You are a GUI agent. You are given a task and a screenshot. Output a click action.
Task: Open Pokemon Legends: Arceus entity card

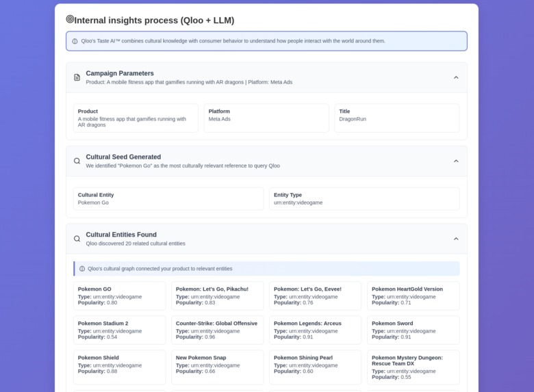coord(316,330)
